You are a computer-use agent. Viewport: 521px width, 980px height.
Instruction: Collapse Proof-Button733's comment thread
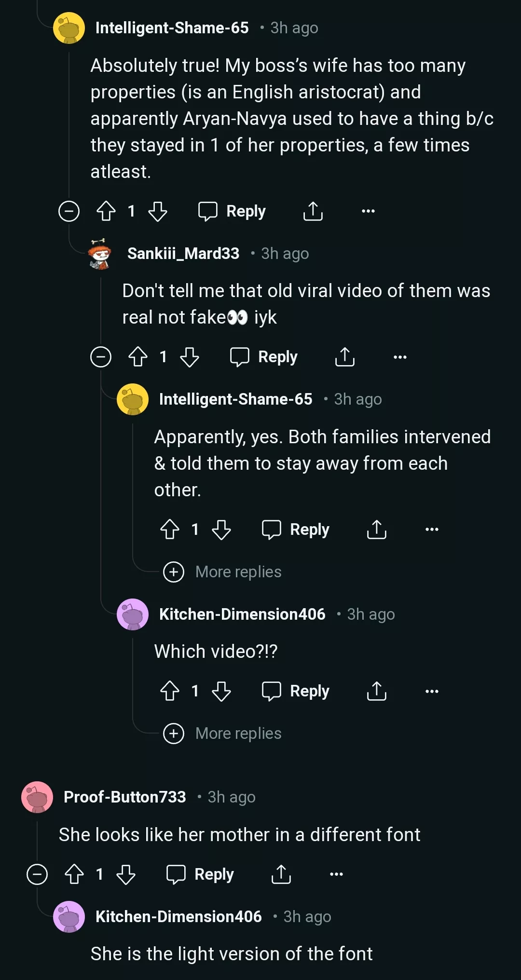coord(37,874)
